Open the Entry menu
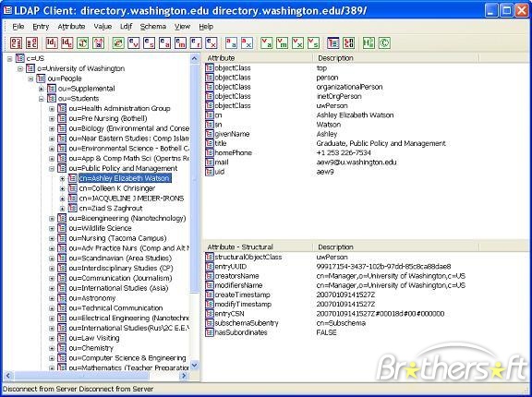The image size is (532, 397). (x=41, y=27)
